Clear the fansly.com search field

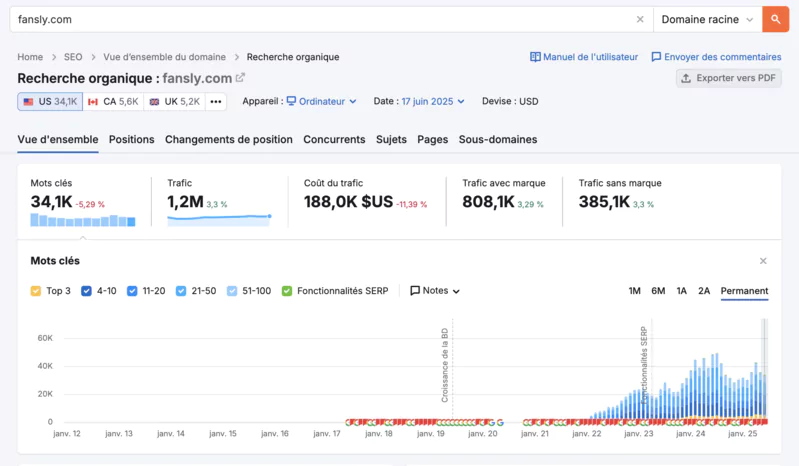(640, 19)
